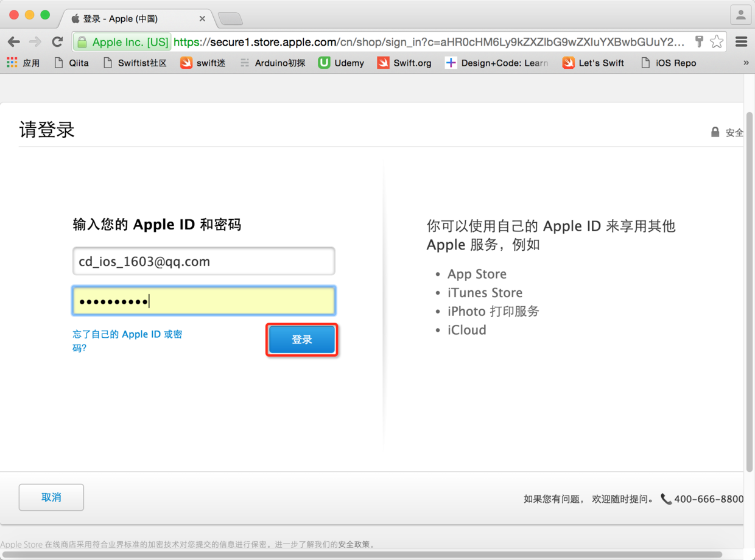Viewport: 755px width, 560px height.
Task: Click the browser forward arrow
Action: coord(35,42)
